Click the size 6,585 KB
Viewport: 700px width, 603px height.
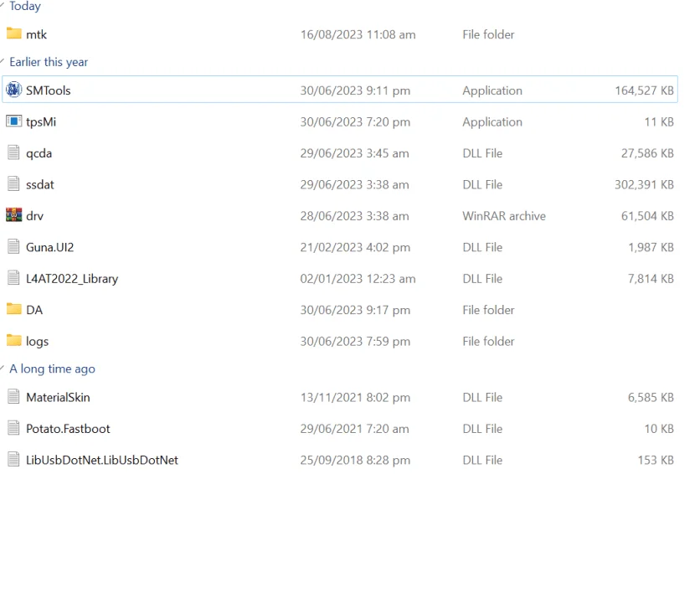651,398
